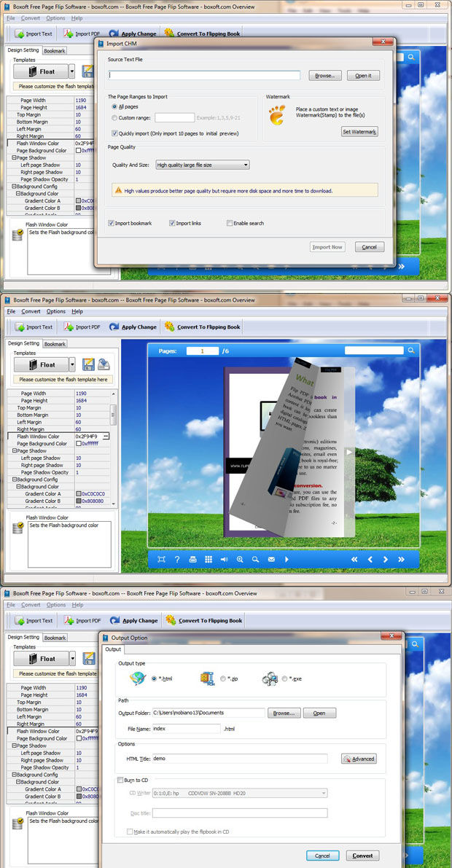This screenshot has height=868, width=452.
Task: Open File menu in flipbook preview window
Action: pyautogui.click(x=11, y=311)
